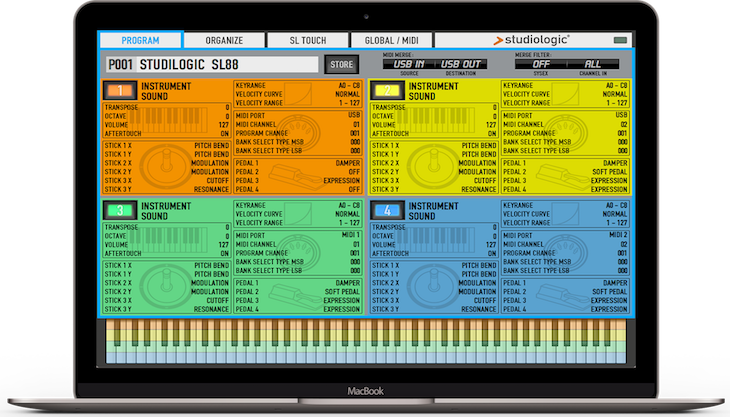Select zone 3 number icon in green panel
Viewport: 730px width, 417px height.
pyautogui.click(x=115, y=211)
